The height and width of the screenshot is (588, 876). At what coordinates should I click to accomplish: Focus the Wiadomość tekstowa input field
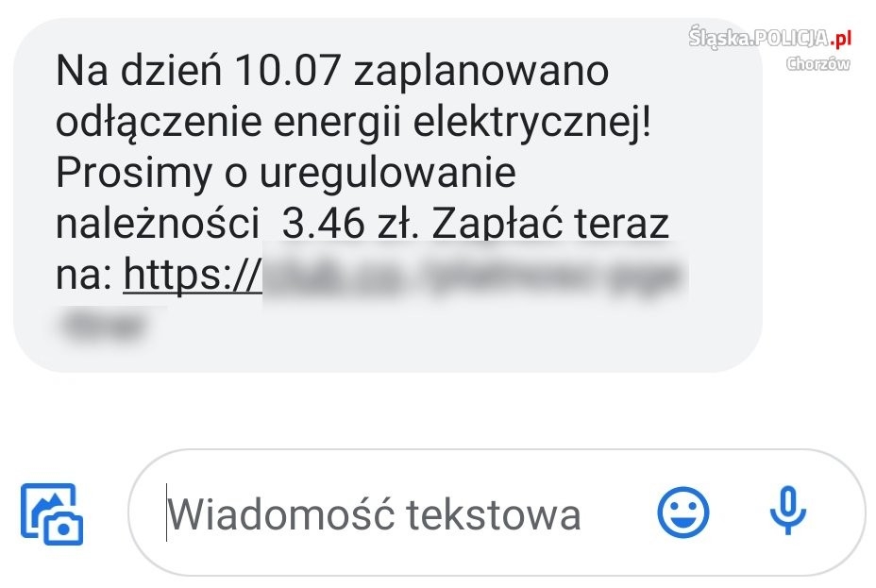[x=497, y=512]
